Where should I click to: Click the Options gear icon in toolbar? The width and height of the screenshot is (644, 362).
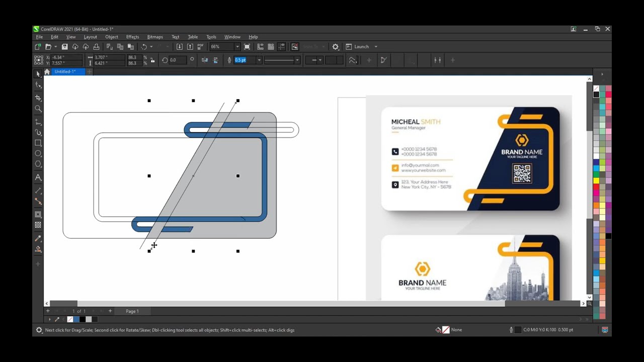[x=336, y=47]
